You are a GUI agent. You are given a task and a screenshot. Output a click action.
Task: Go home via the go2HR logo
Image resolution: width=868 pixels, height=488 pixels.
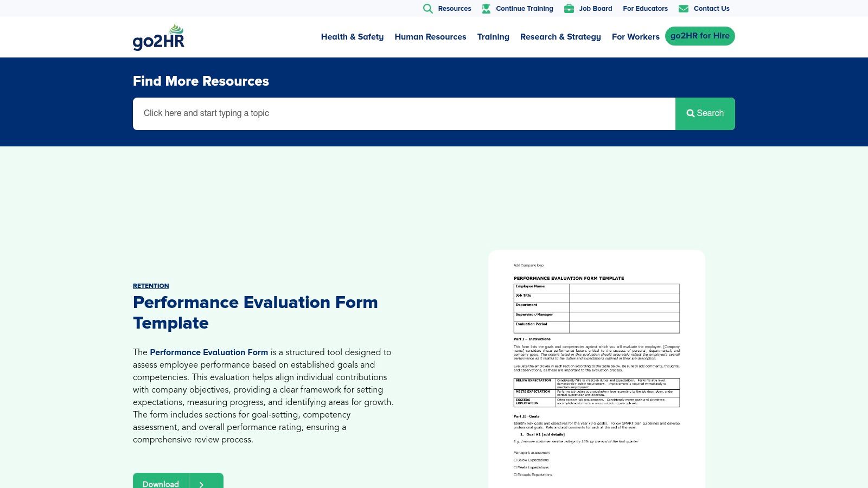tap(158, 37)
